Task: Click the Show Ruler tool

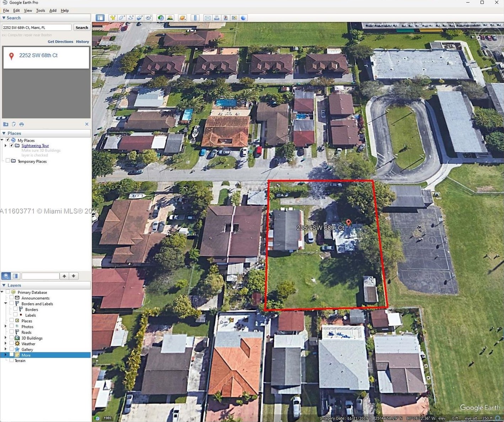Action: tap(195, 18)
